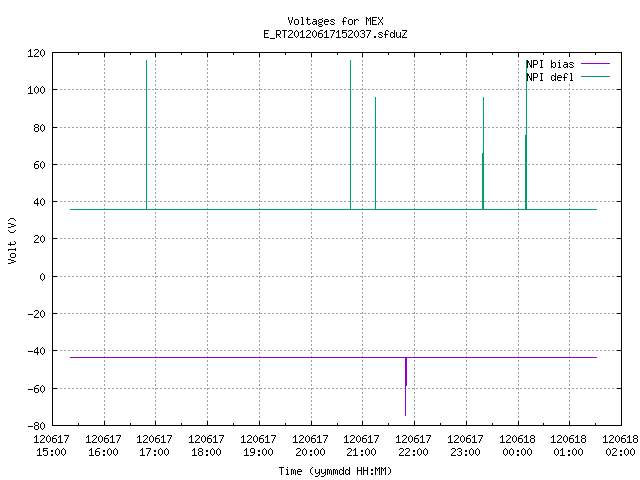
Task: Click the x-axis label '120617 19:00'
Action: 258,446
